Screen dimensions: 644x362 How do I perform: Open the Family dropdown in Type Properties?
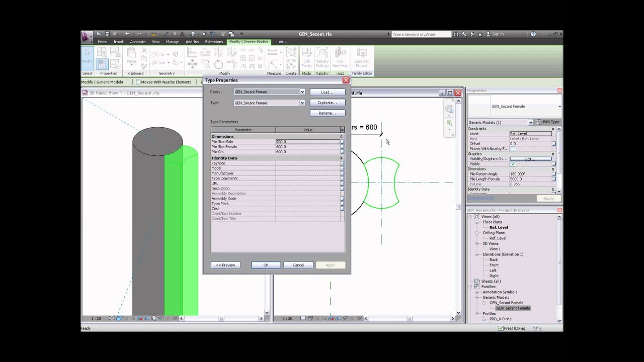point(301,92)
